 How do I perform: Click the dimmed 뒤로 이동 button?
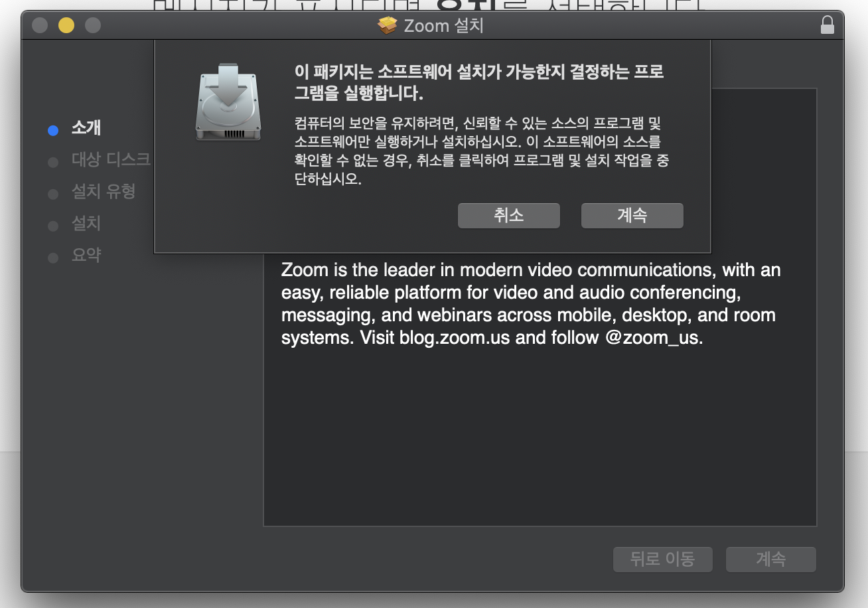pos(662,560)
